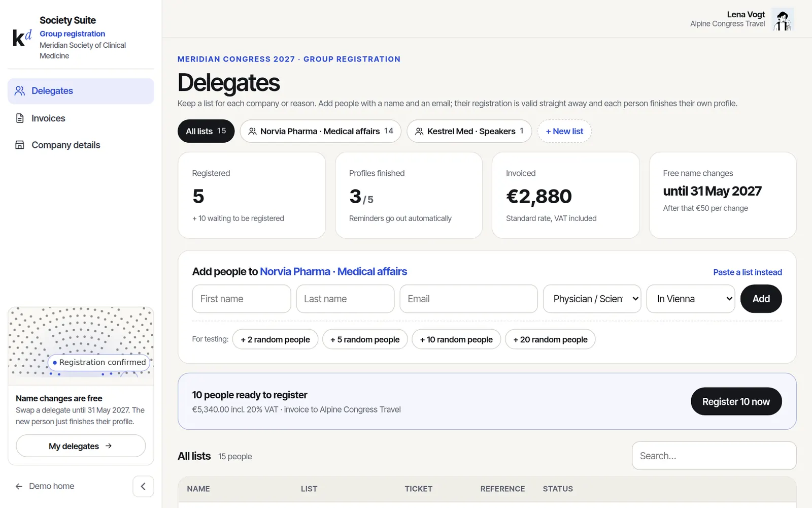The width and height of the screenshot is (812, 508).
Task: Click the Company details building icon
Action: pyautogui.click(x=20, y=145)
